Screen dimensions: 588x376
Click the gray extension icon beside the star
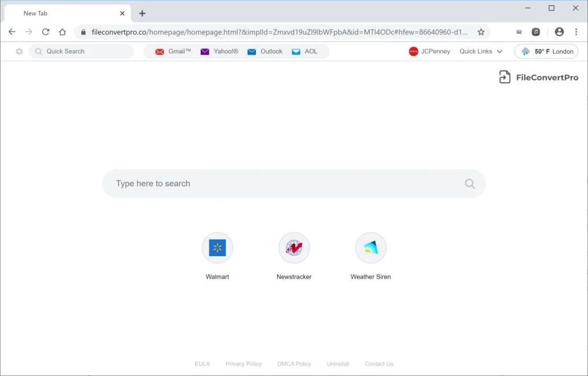tap(519, 32)
